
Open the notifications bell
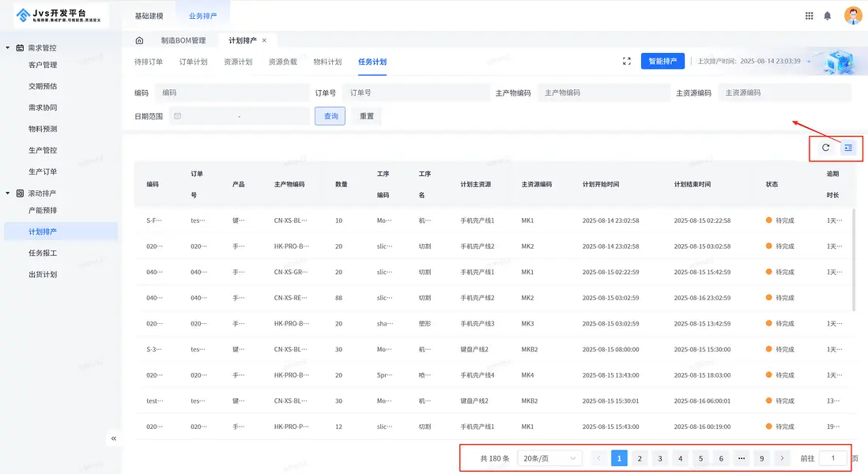pyautogui.click(x=828, y=16)
